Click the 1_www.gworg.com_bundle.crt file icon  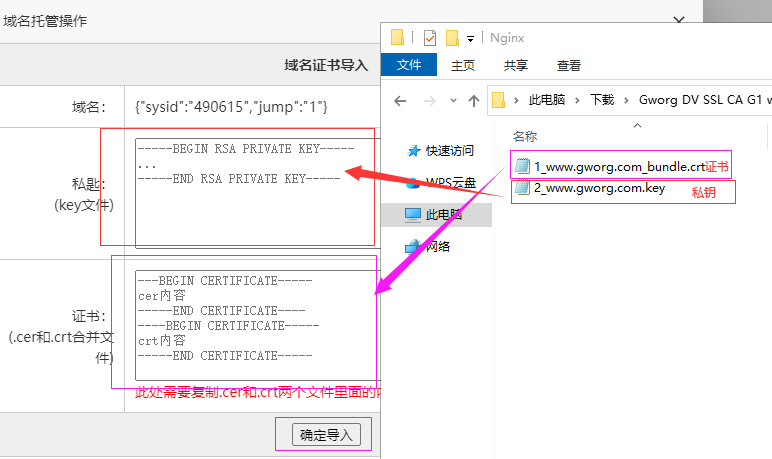pos(522,166)
